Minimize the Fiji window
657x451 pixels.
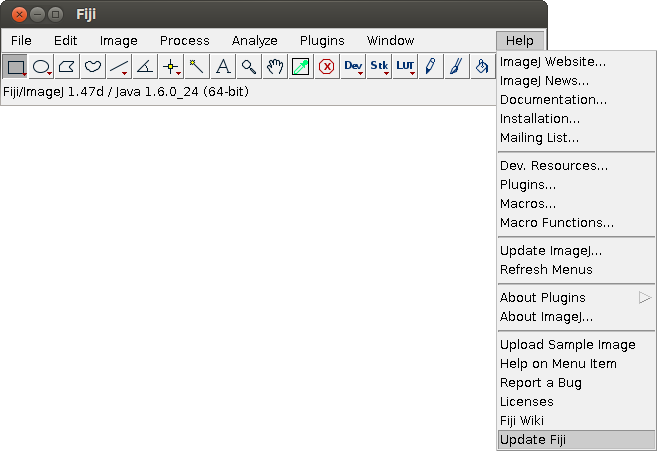point(37,15)
